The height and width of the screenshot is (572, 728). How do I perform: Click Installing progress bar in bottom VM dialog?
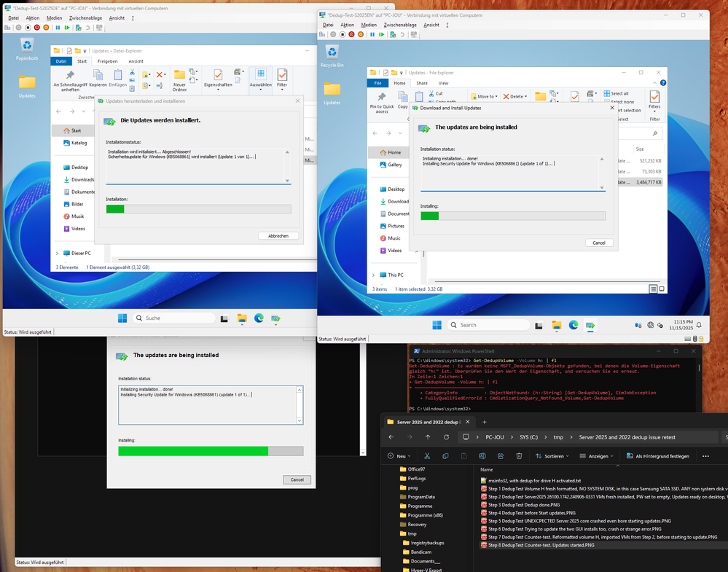211,451
